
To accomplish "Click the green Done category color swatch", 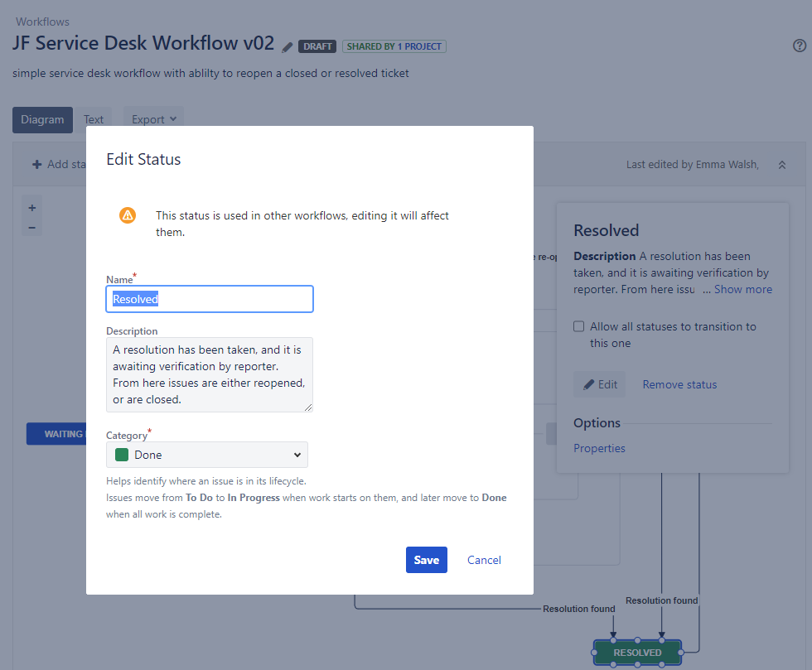I will tap(122, 455).
